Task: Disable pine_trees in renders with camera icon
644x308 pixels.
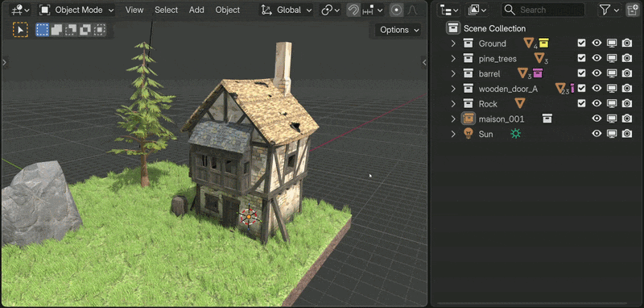Action: pyautogui.click(x=627, y=58)
